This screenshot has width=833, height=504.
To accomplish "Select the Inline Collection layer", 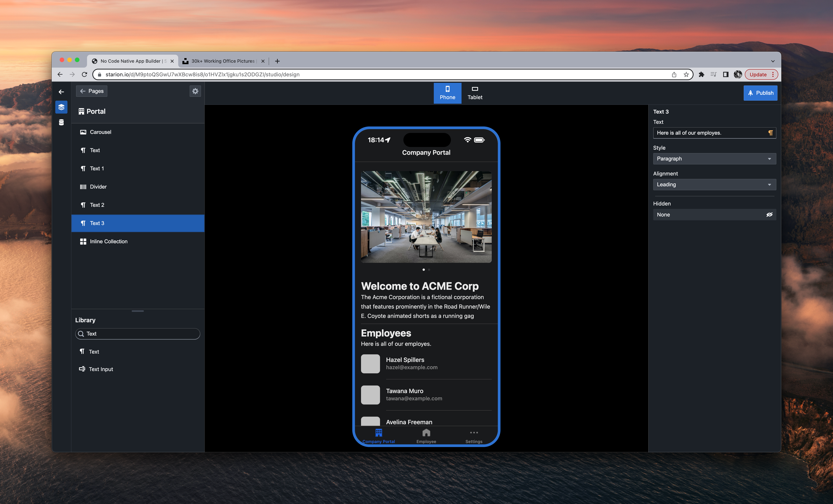I will tap(138, 242).
